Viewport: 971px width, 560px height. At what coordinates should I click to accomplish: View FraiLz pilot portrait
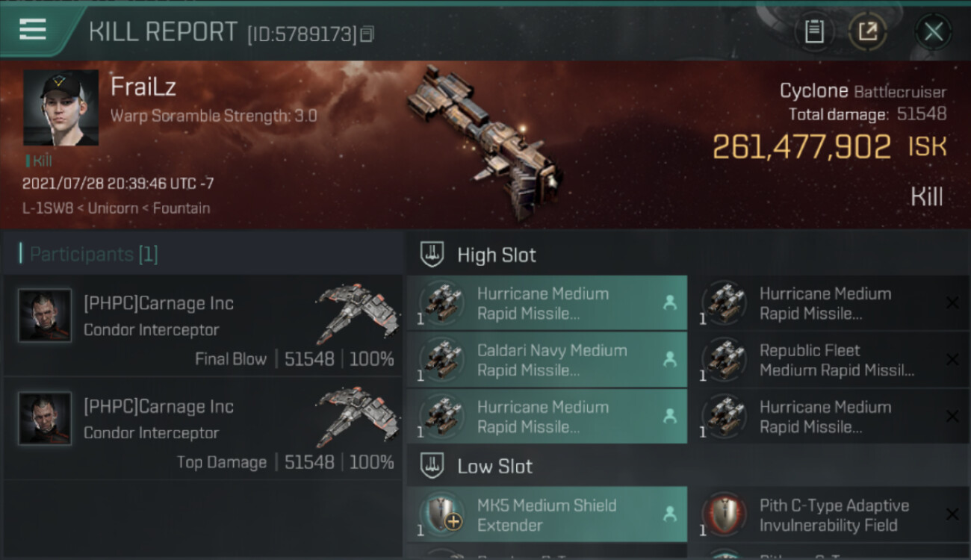61,108
